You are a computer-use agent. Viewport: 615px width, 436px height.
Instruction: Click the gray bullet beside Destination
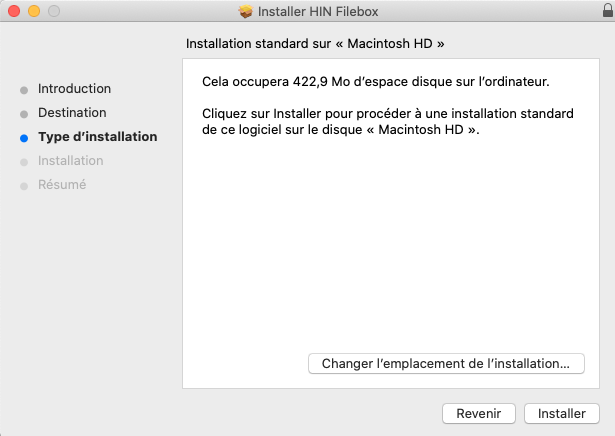[24, 114]
